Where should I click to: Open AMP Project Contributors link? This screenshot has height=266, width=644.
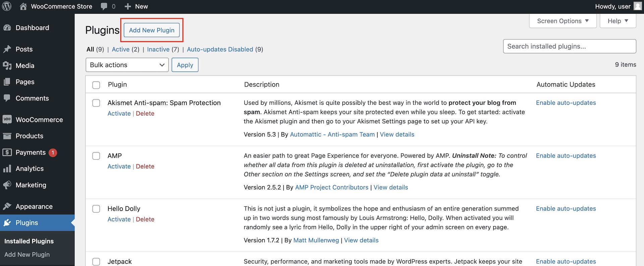332,187
